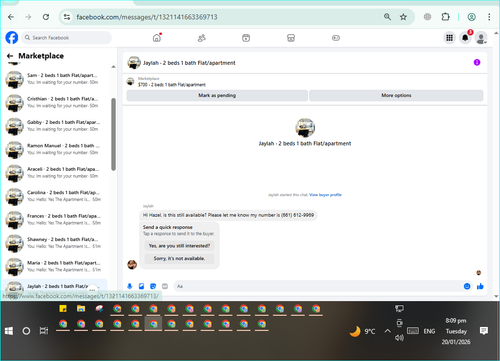This screenshot has height=361, width=500.
Task: Open File Explorer from the taskbar
Action: 81,309
